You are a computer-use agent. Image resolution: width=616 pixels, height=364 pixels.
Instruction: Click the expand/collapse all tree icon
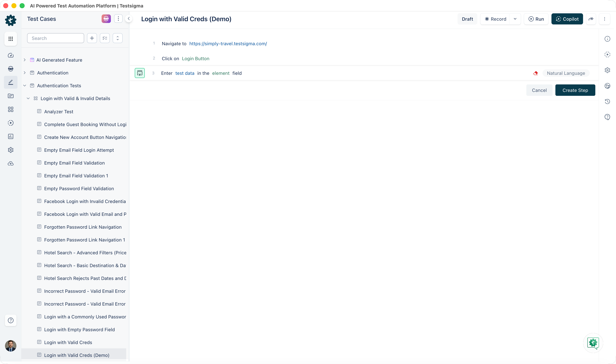click(118, 38)
